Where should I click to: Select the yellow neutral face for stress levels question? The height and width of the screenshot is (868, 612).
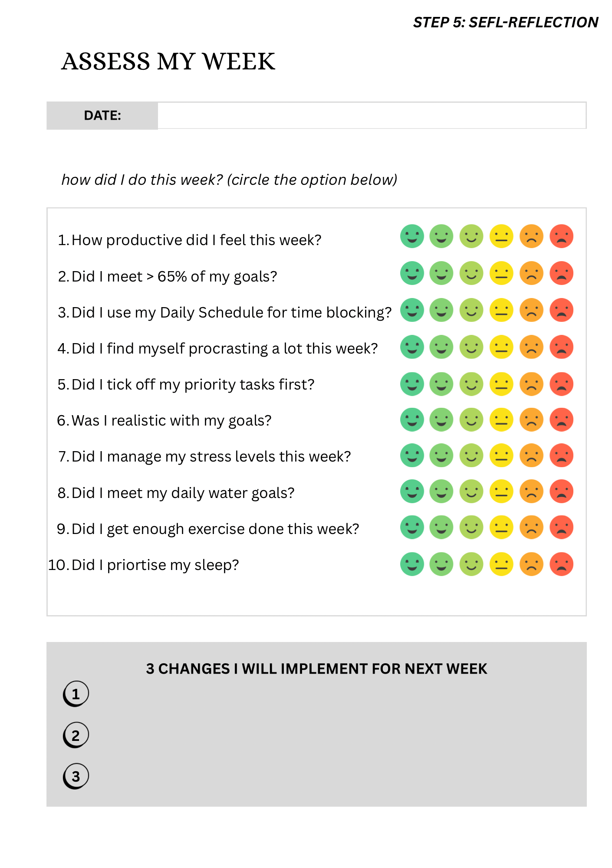click(501, 455)
